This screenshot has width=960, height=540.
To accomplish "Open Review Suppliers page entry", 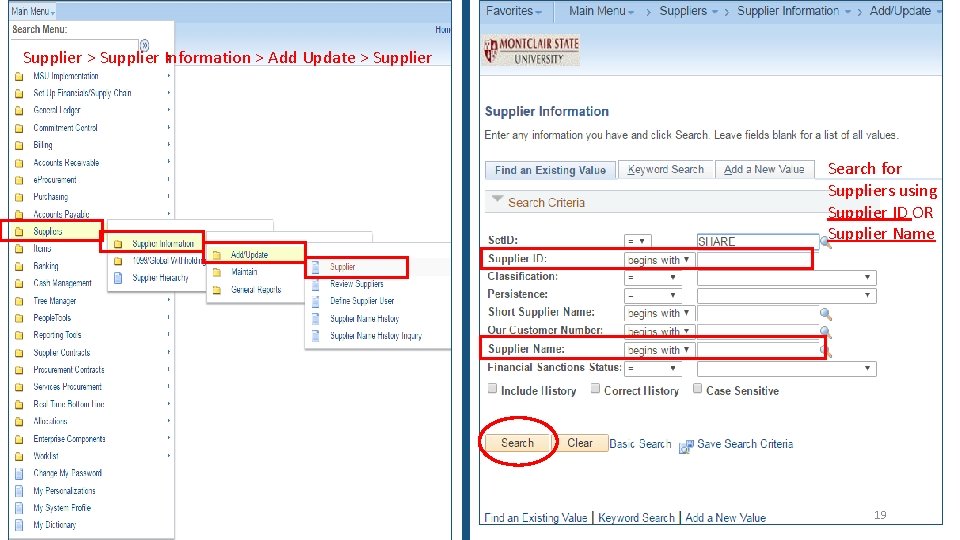I will point(356,284).
